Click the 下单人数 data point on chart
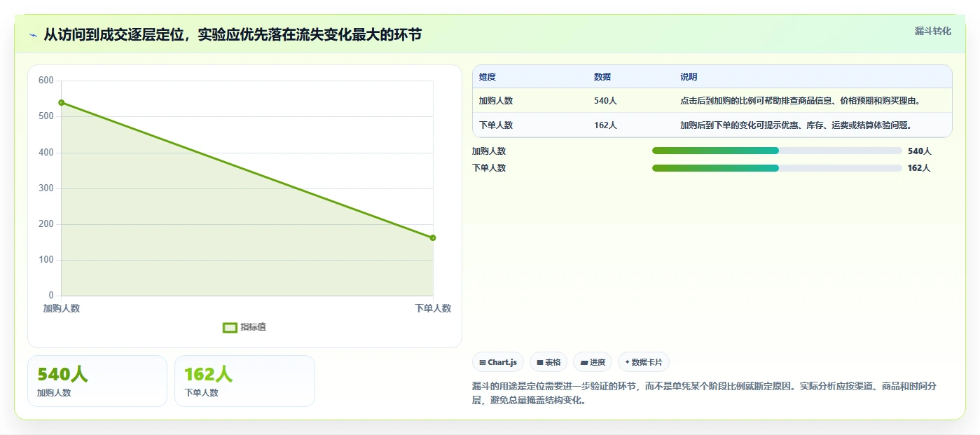Screen dimensions: 980x435 pos(433,238)
